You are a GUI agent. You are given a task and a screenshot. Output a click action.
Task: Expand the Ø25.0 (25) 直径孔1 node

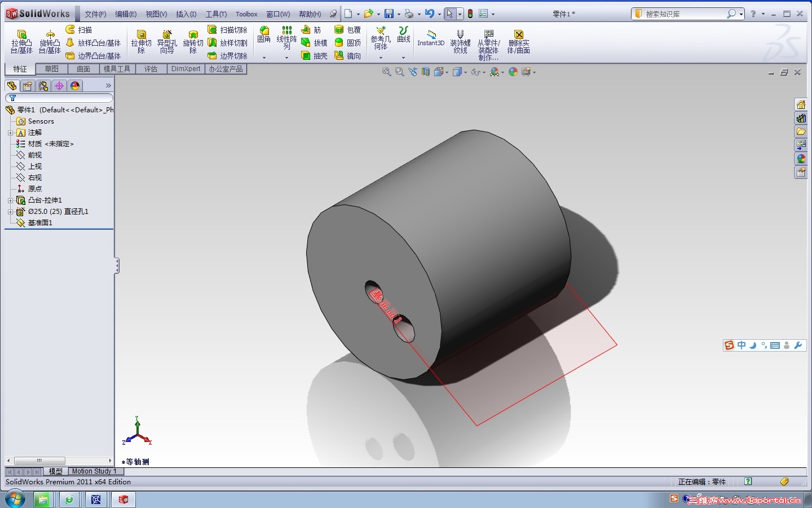pyautogui.click(x=10, y=212)
